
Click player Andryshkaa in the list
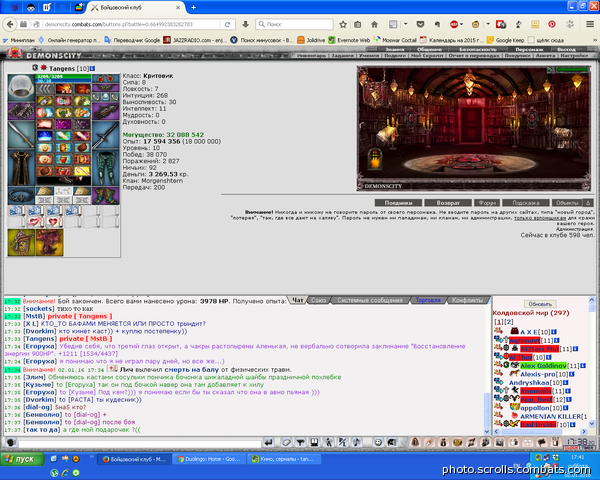[x=529, y=383]
